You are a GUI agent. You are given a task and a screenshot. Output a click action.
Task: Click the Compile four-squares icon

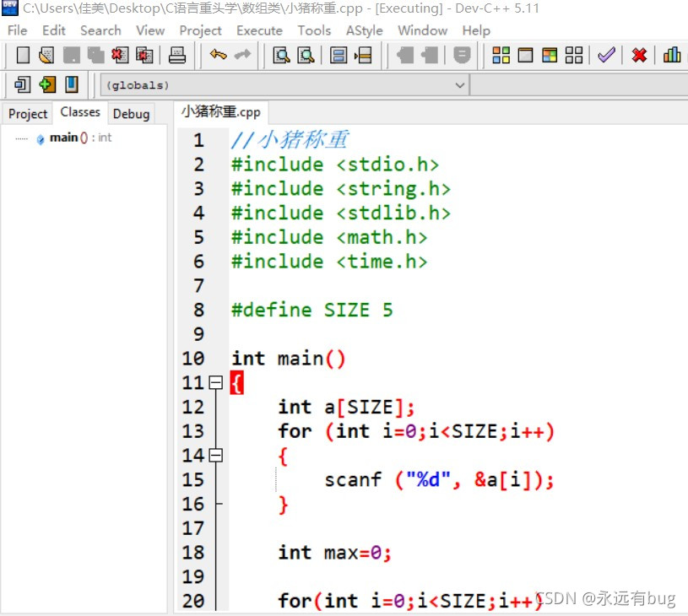tap(501, 56)
